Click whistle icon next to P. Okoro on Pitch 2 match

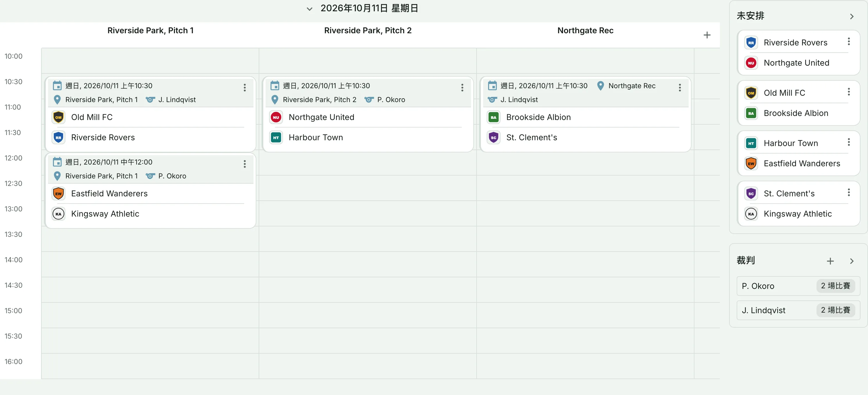point(369,100)
